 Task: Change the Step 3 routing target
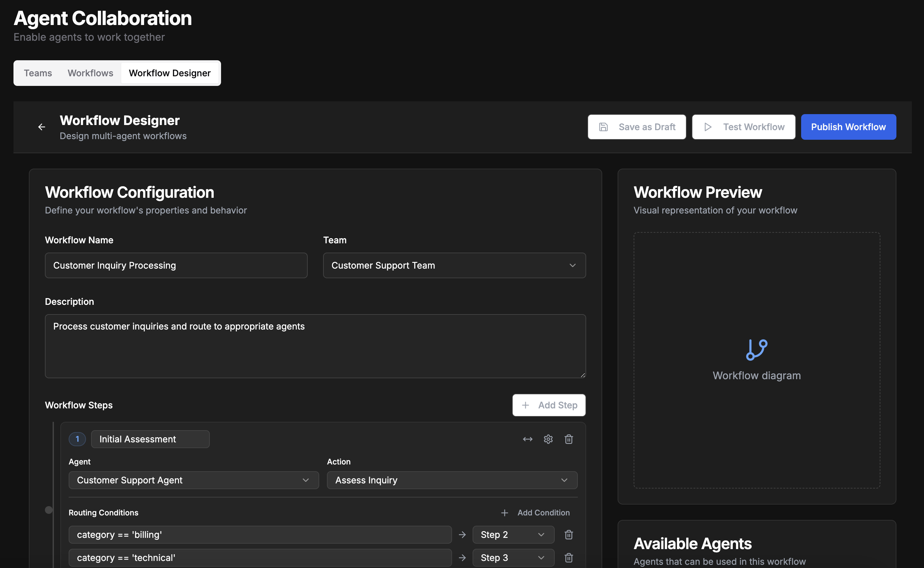(513, 557)
